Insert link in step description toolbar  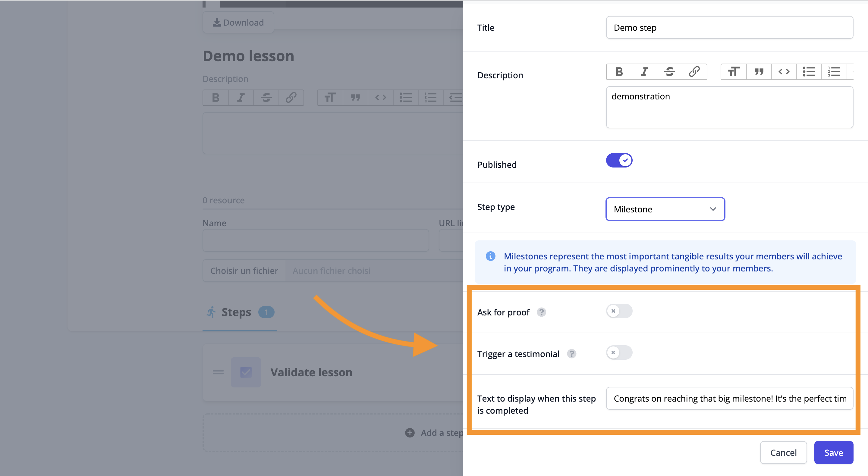click(694, 72)
